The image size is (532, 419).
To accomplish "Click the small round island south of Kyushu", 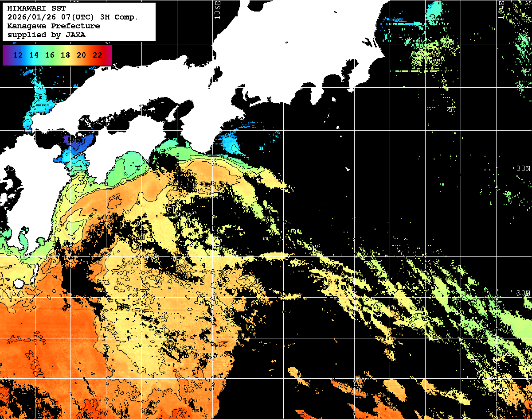I will pyautogui.click(x=18, y=283).
